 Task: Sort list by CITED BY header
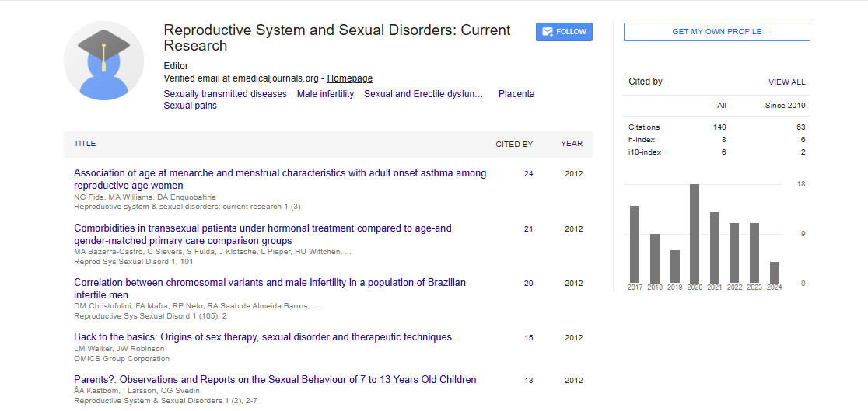click(514, 144)
